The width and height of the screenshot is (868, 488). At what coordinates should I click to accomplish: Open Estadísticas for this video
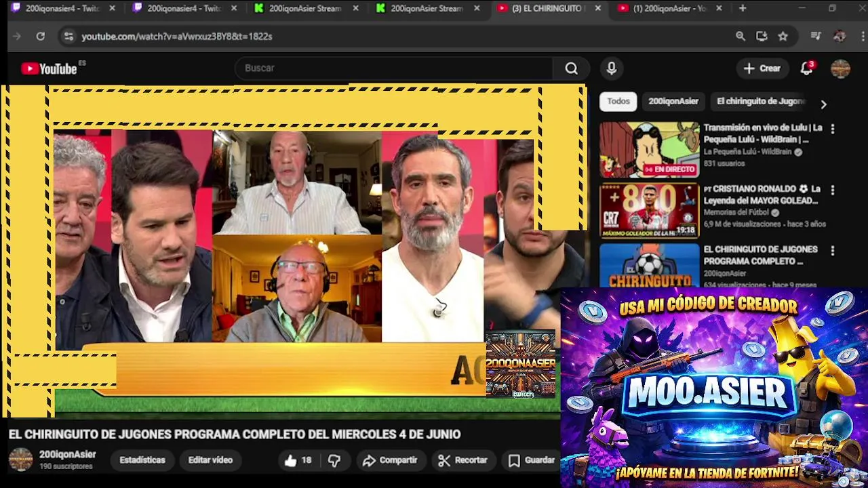coord(142,460)
